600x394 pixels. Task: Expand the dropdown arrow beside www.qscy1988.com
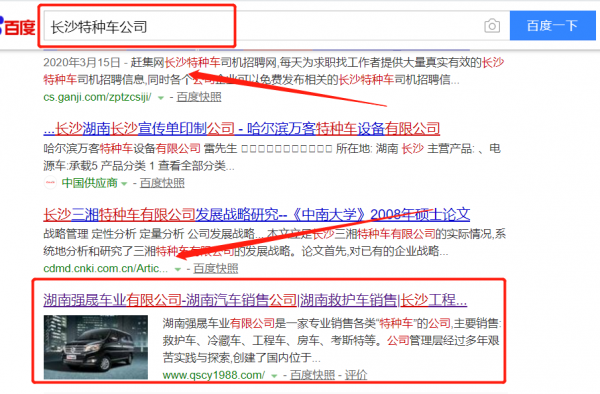[274, 376]
